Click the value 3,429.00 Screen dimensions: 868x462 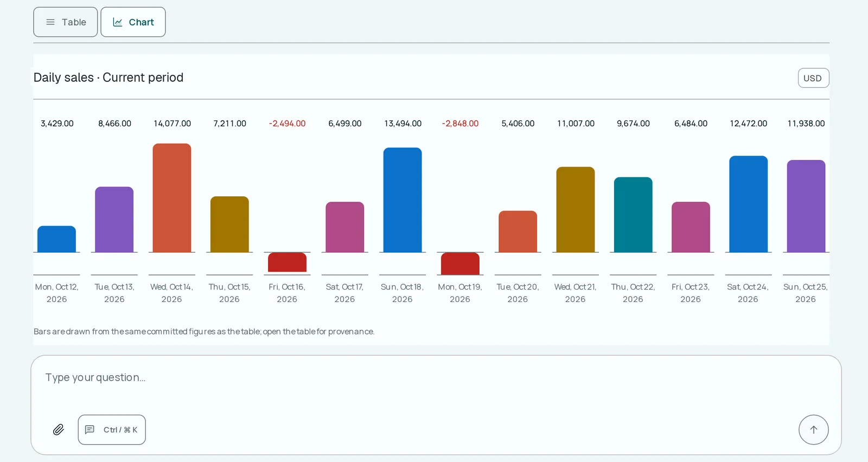[x=57, y=124]
